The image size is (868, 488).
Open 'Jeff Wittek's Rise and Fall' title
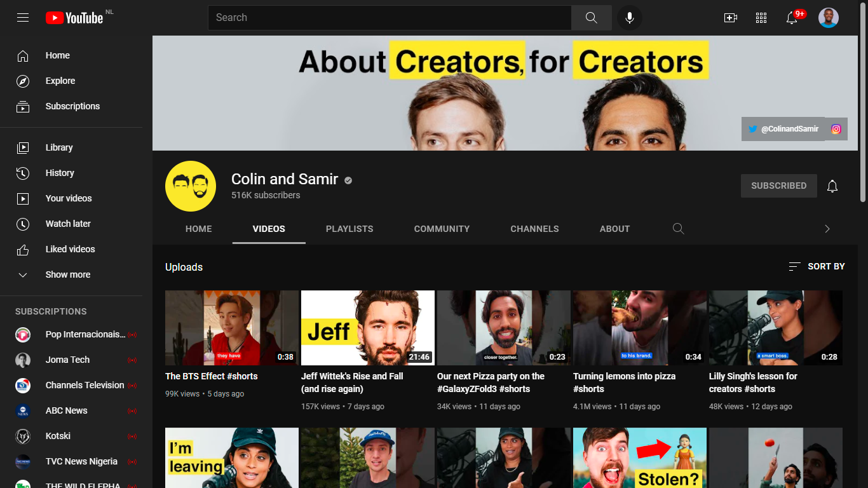[x=352, y=383]
